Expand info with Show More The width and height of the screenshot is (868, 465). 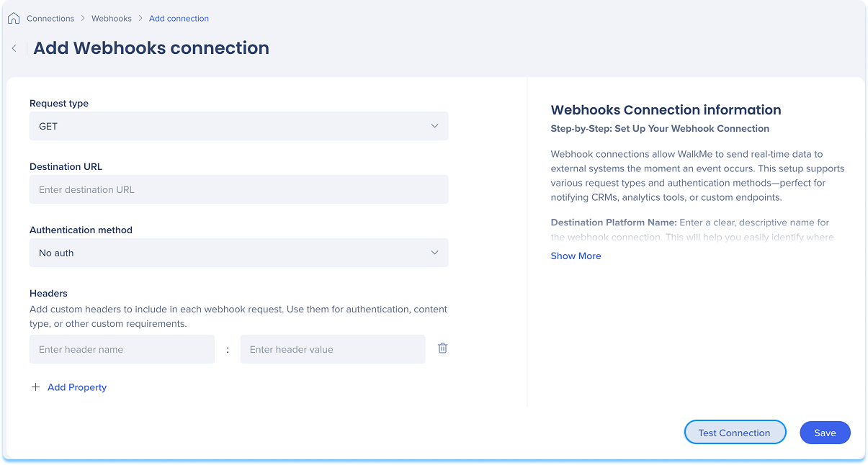(576, 256)
